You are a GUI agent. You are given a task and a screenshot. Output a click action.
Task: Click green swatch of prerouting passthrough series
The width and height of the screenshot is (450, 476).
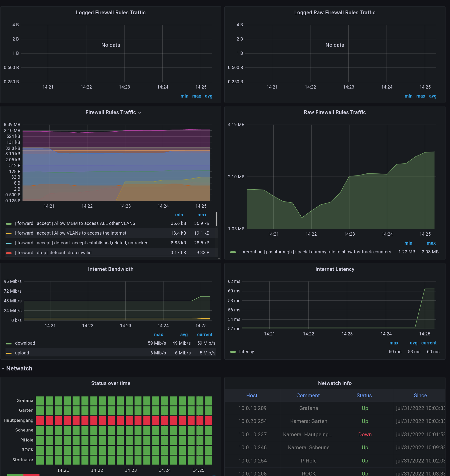(x=233, y=252)
